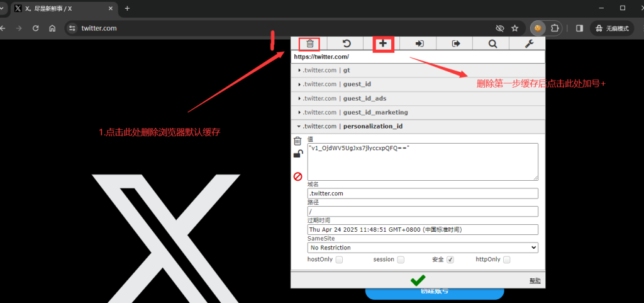
Task: Click the cookie value text area
Action: [x=423, y=161]
